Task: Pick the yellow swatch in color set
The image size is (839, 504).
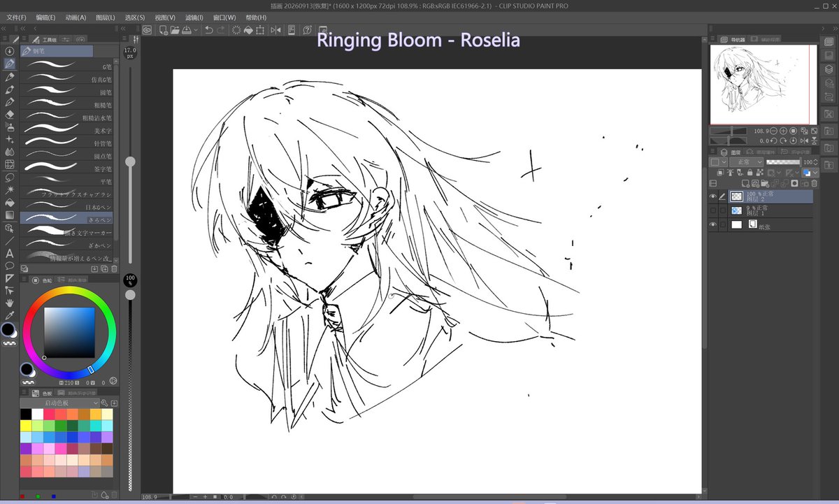Action: tap(26, 426)
